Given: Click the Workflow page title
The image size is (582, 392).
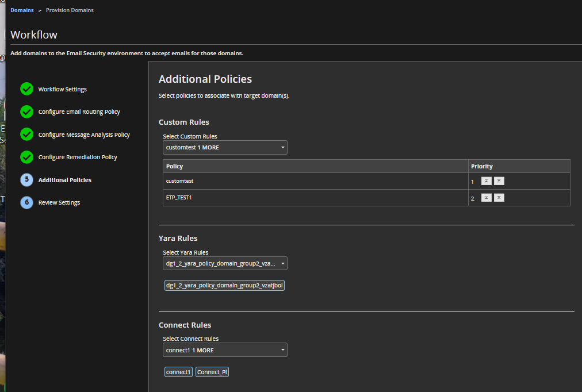Looking at the screenshot, I should click(x=34, y=35).
